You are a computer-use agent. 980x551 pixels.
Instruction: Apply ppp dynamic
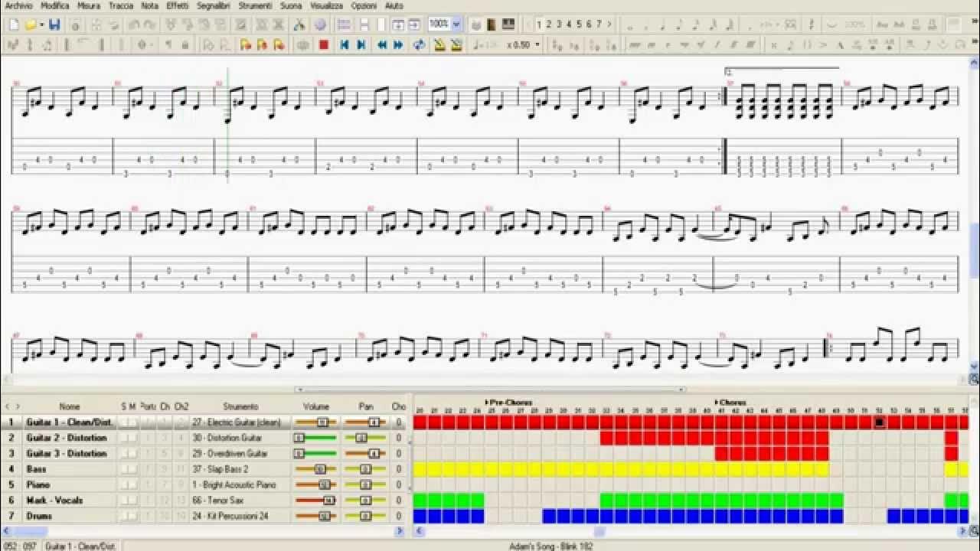[634, 45]
